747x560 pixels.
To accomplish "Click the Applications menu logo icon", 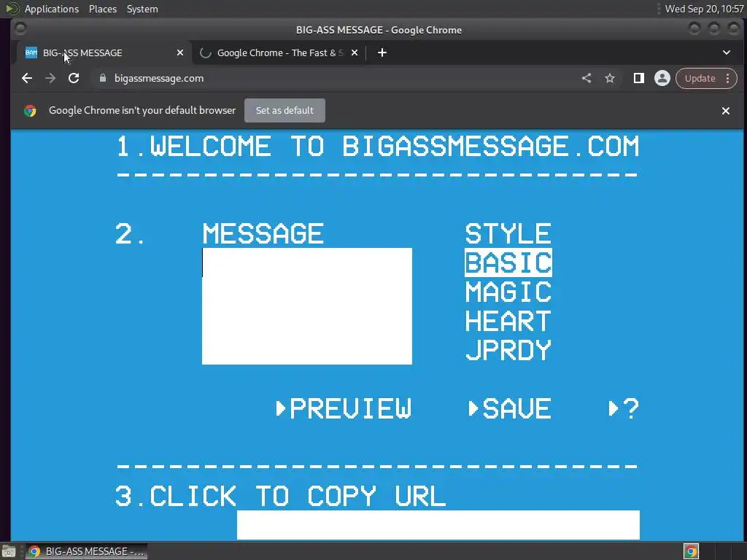I will 12,9.
